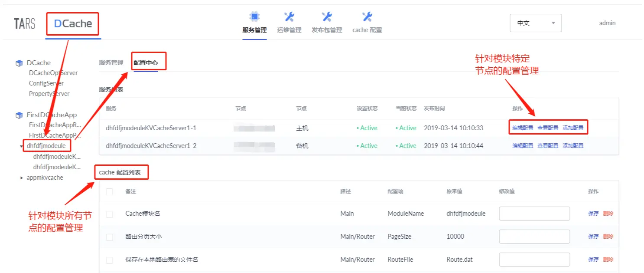The width and height of the screenshot is (644, 273).
Task: Click the 10000 original value cell
Action: click(x=455, y=237)
